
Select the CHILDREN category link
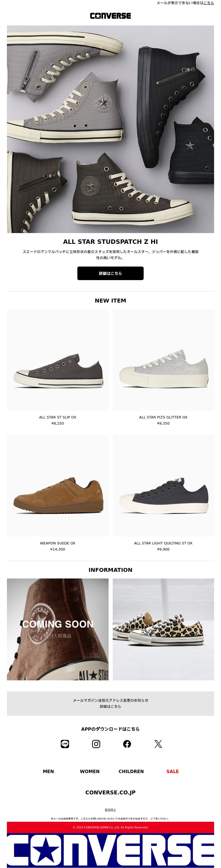pos(131,771)
